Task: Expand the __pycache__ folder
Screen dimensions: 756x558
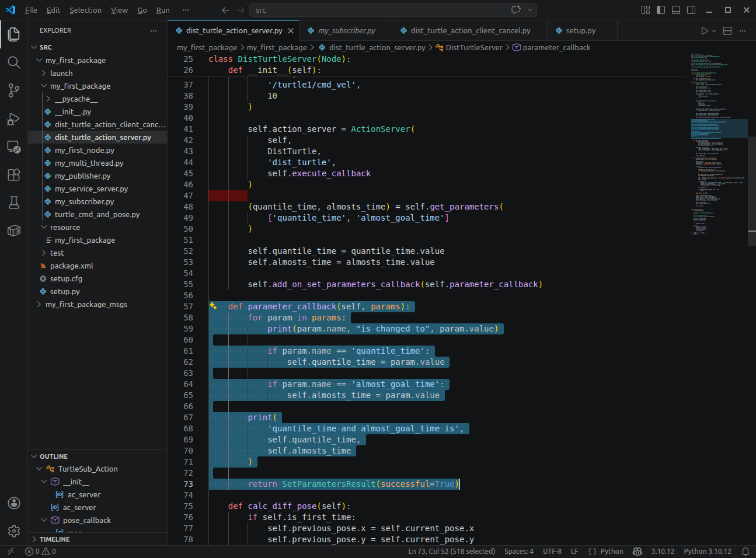Action: click(48, 99)
